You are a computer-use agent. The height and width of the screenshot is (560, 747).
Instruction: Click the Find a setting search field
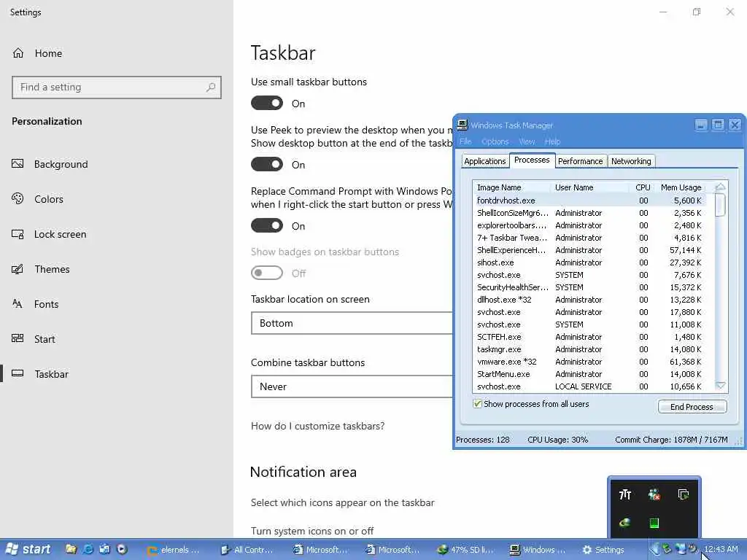tap(117, 87)
